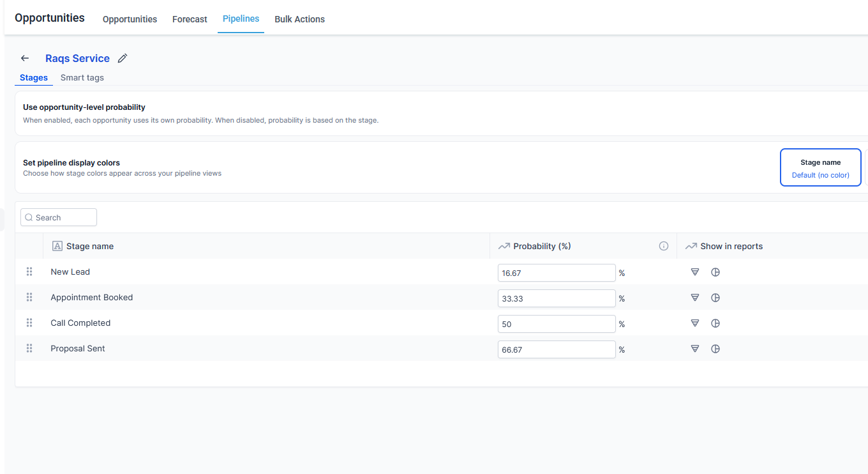Click the back arrow beside Raqs Service

25,58
